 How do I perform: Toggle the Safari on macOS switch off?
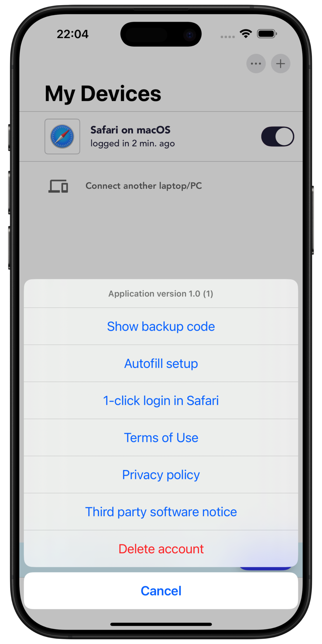277,137
